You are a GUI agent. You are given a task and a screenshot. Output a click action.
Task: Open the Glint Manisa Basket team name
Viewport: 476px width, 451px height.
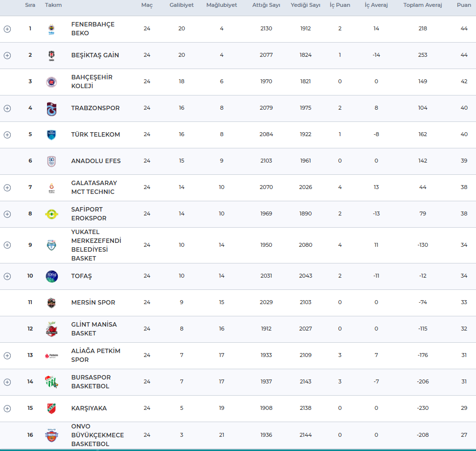(x=94, y=329)
